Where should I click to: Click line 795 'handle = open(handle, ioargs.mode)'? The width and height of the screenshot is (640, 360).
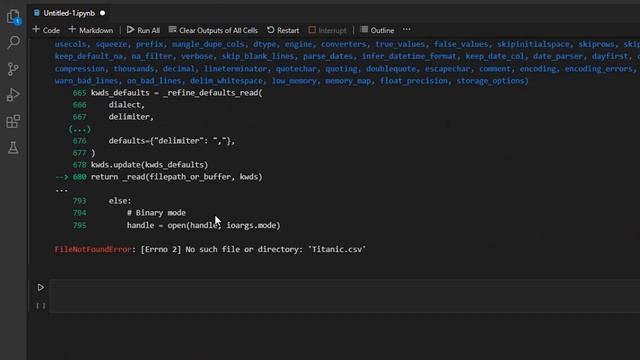click(204, 225)
